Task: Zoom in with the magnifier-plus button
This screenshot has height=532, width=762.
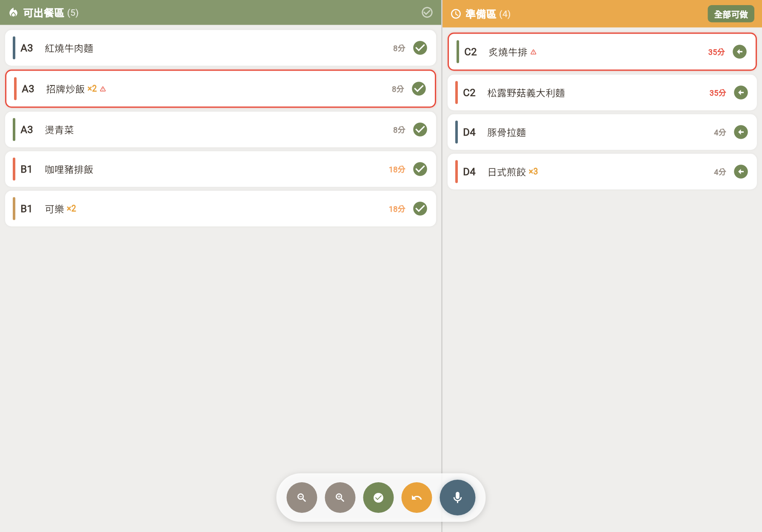Action: click(x=340, y=498)
